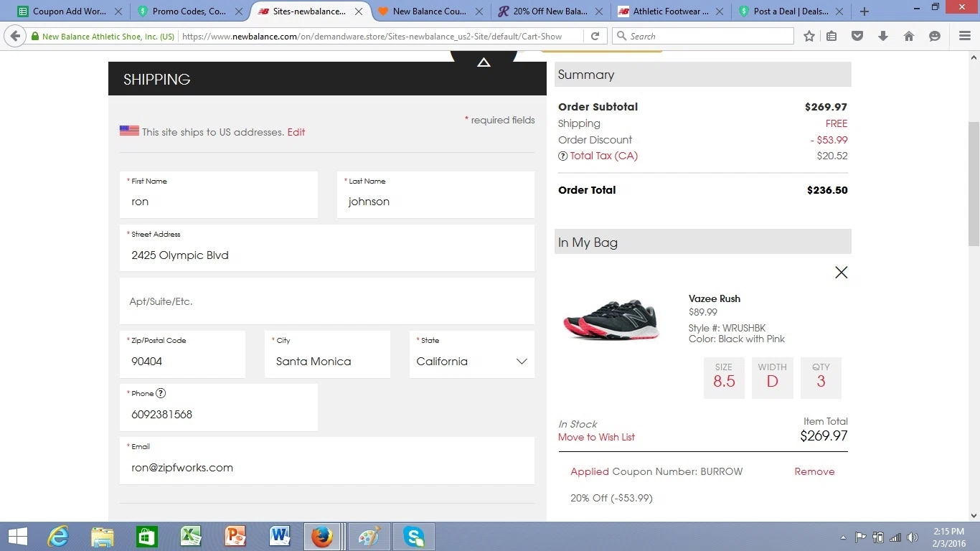This screenshot has height=551, width=980.
Task: Show hidden system tray icons arrow
Action: point(843,537)
